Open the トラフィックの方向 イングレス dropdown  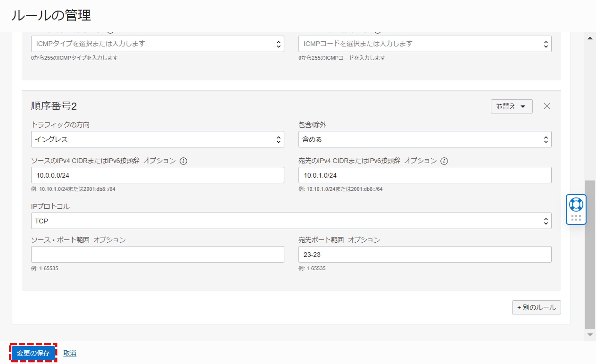click(x=157, y=139)
